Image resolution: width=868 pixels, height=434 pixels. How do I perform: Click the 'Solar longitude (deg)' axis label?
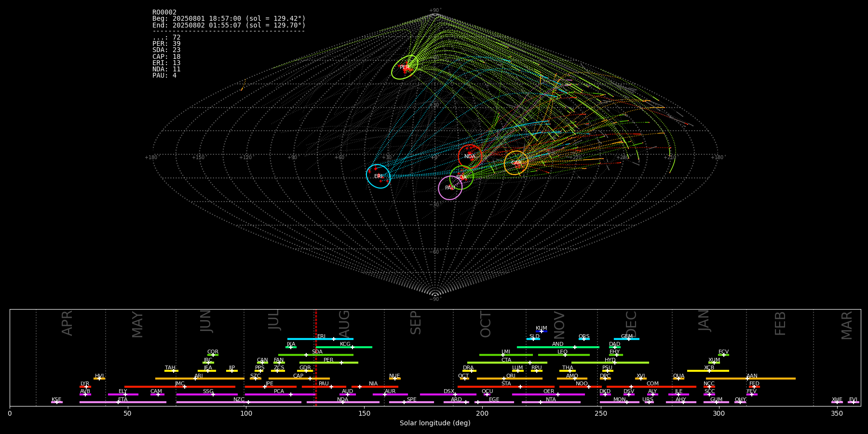coord(435,423)
